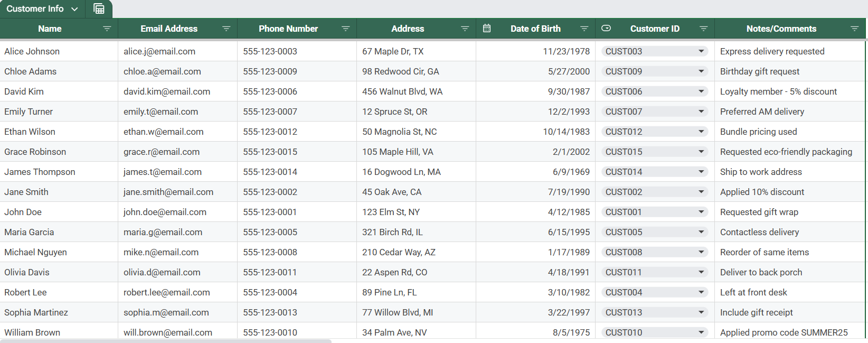Screen dimensions: 868x343
Task: Select the Michael Nguyen name cell
Action: (x=59, y=252)
